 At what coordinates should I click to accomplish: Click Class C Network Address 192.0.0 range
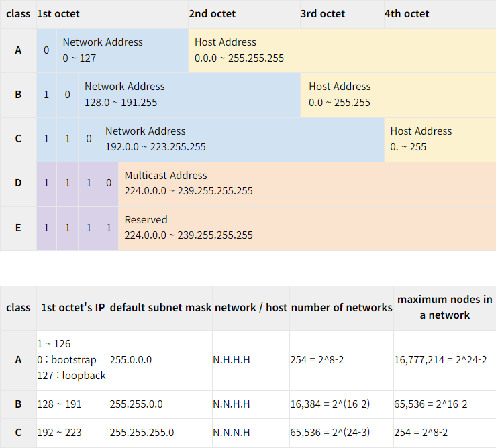(242, 139)
